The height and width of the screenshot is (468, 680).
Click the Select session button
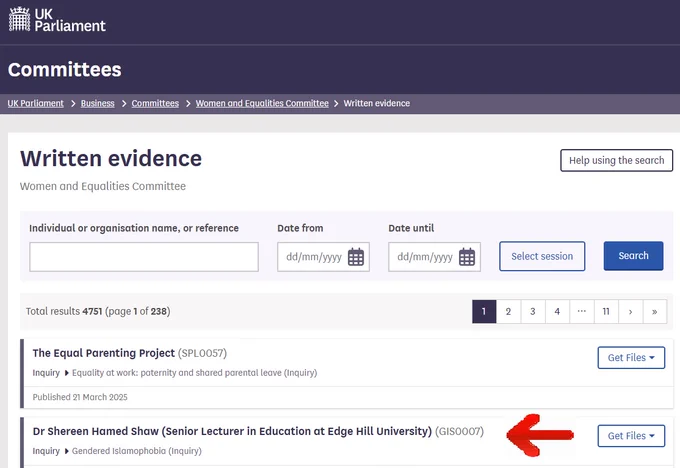coord(542,256)
